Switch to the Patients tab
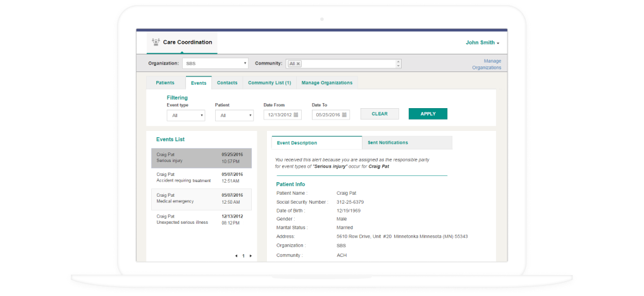Screen dimensions: 644x296 coord(165,83)
